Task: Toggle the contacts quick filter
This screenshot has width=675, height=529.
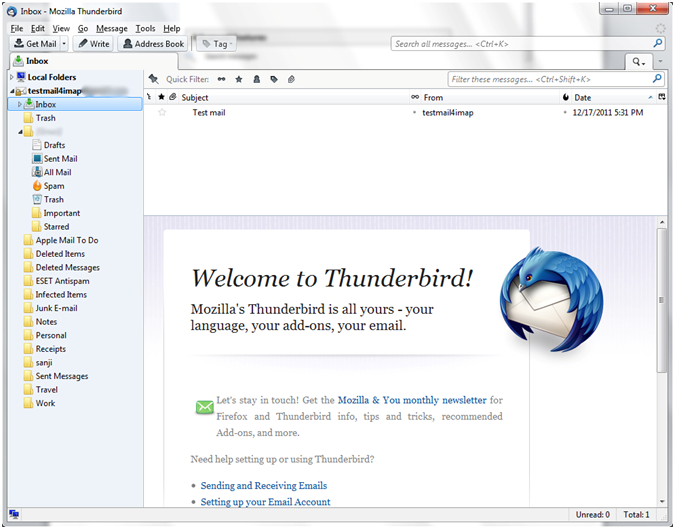Action: (x=257, y=79)
